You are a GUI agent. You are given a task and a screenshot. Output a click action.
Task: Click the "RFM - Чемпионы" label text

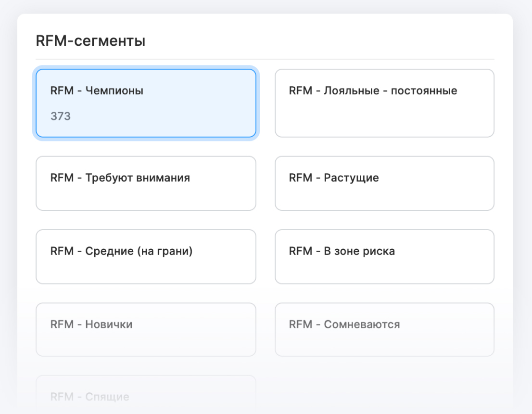pyautogui.click(x=97, y=91)
